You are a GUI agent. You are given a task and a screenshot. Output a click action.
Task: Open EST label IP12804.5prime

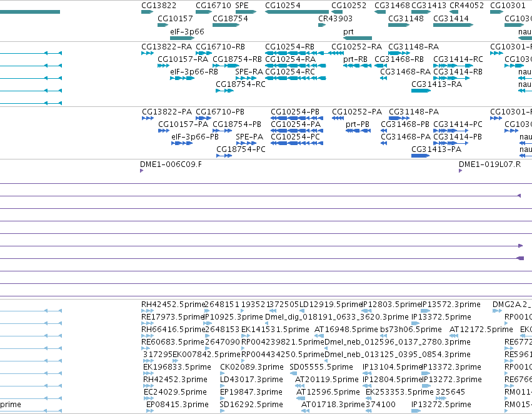pyautogui.click(x=391, y=380)
